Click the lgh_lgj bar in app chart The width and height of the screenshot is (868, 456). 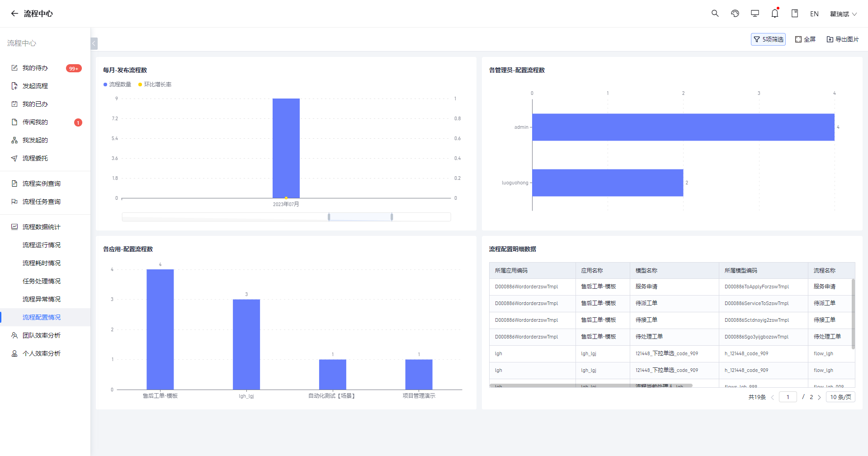click(246, 344)
